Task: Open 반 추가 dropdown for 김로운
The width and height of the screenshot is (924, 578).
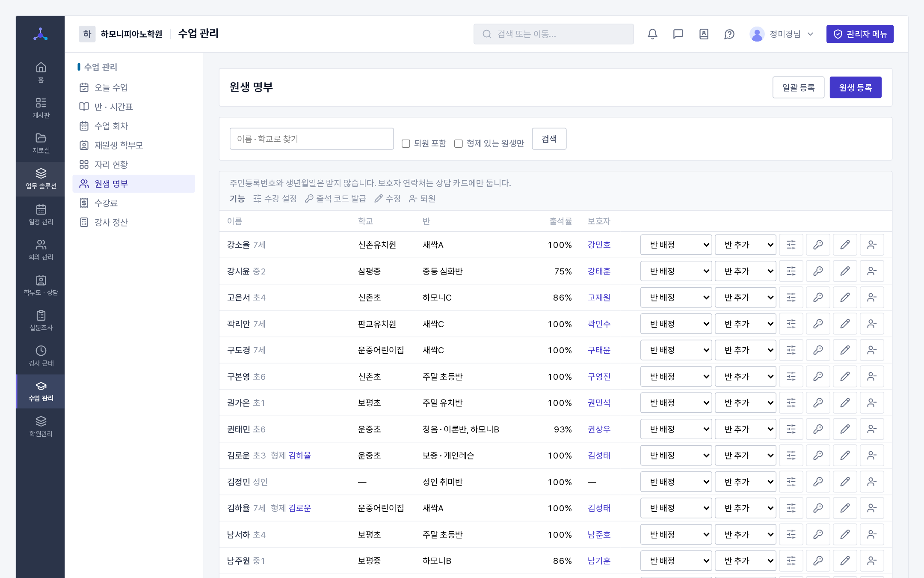Action: pos(745,456)
